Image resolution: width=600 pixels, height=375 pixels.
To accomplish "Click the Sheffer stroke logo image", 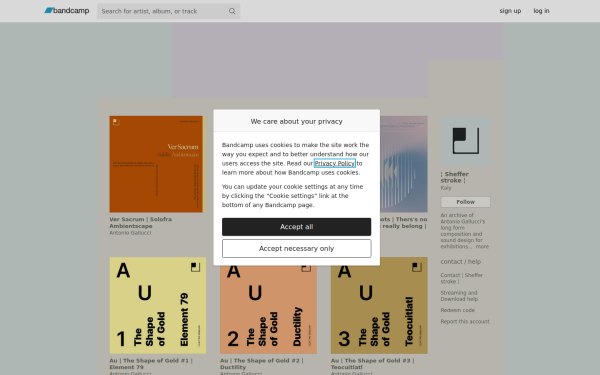I will coord(465,141).
